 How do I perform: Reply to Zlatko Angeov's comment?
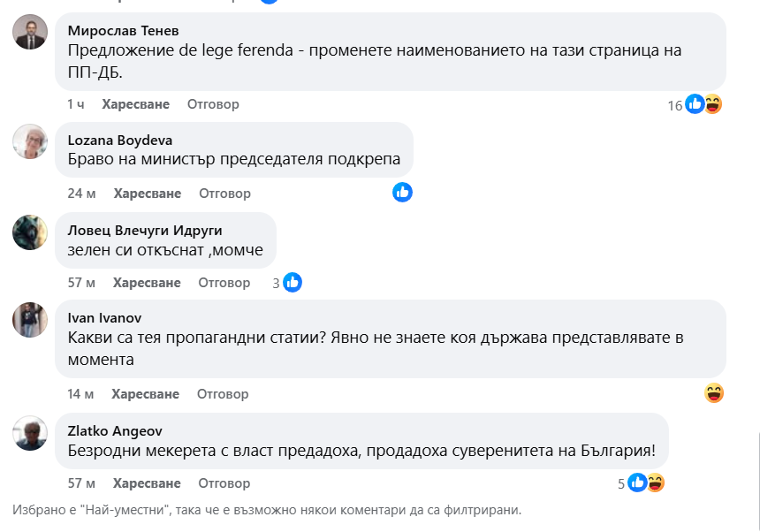pos(224,483)
